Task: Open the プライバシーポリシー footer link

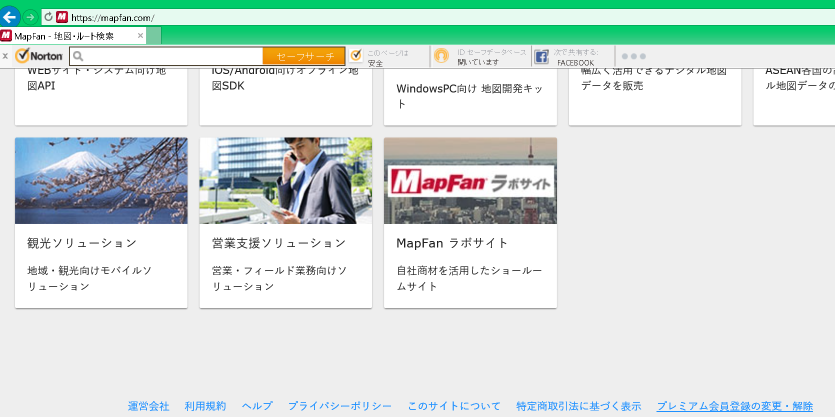Action: click(x=340, y=406)
